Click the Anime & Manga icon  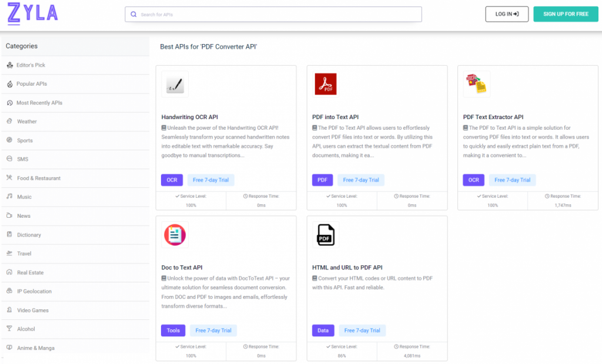[x=9, y=348]
